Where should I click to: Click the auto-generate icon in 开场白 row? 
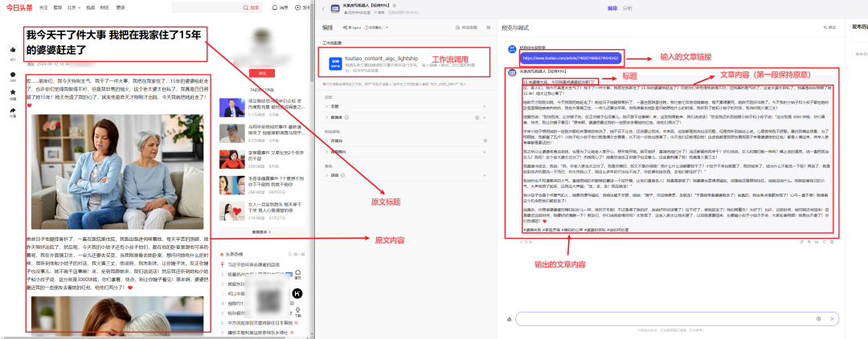click(x=485, y=141)
